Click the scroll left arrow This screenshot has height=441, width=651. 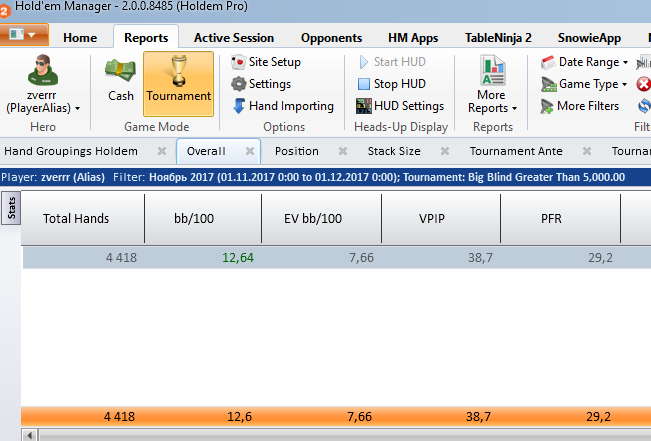coord(29,435)
